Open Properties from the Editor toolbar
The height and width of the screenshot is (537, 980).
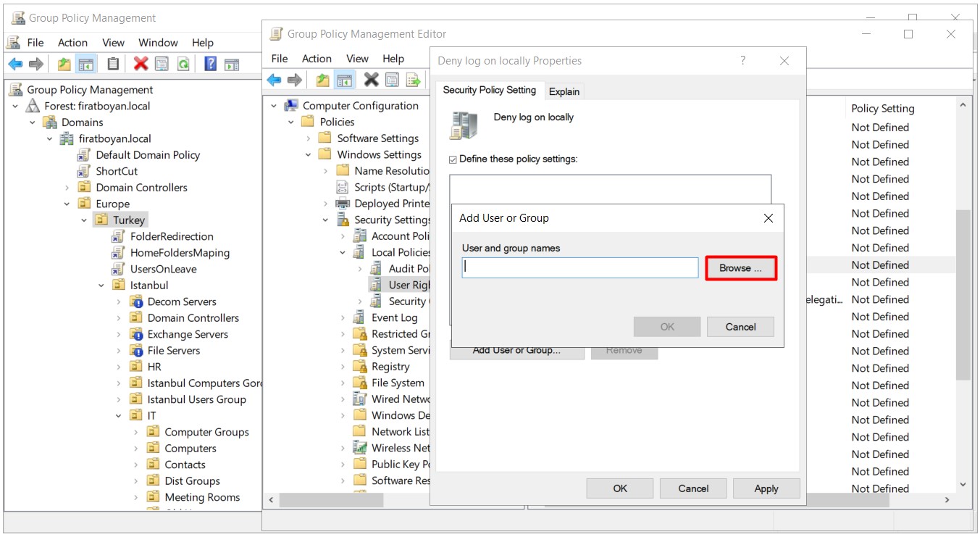(393, 80)
